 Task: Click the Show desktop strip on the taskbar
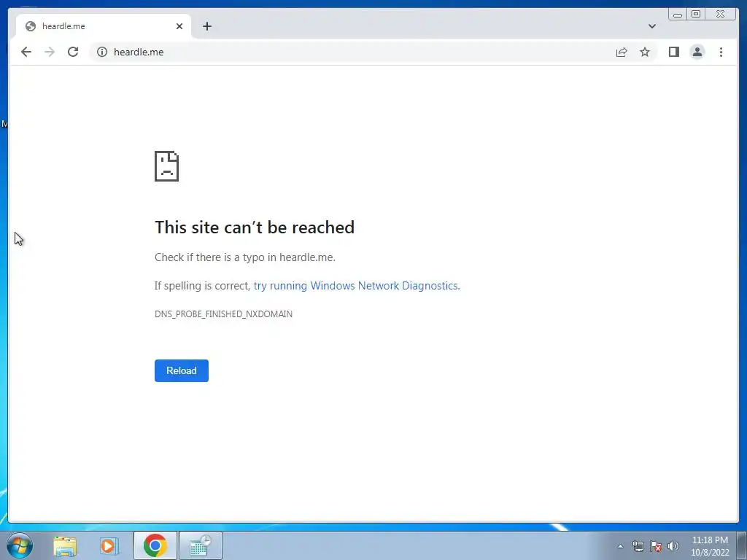pyautogui.click(x=742, y=545)
